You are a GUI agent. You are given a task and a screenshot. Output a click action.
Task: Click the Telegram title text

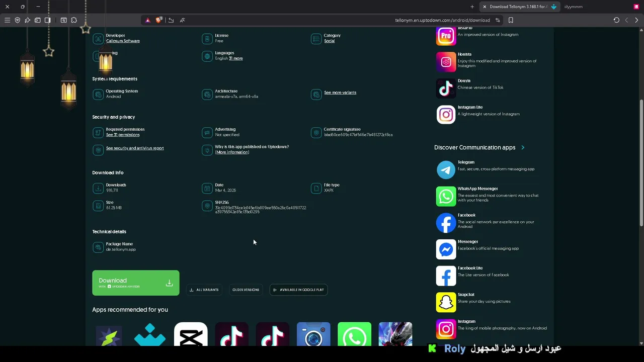466,162
